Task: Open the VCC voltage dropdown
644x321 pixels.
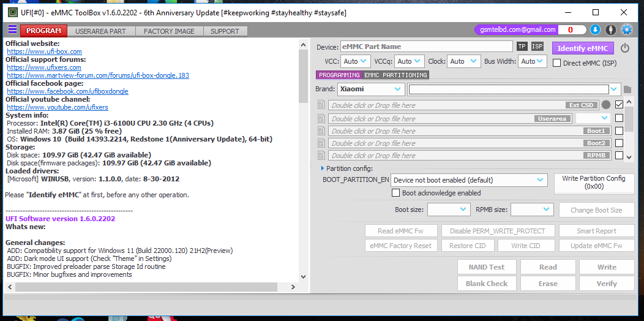Action: coord(356,61)
